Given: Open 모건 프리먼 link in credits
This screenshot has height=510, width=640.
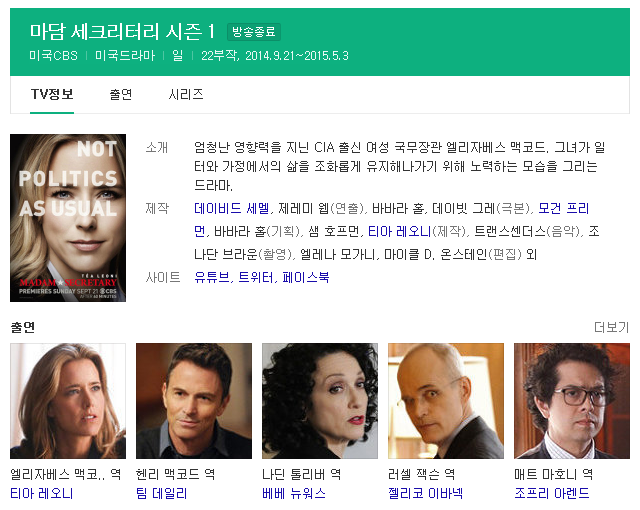Looking at the screenshot, I should tap(564, 208).
